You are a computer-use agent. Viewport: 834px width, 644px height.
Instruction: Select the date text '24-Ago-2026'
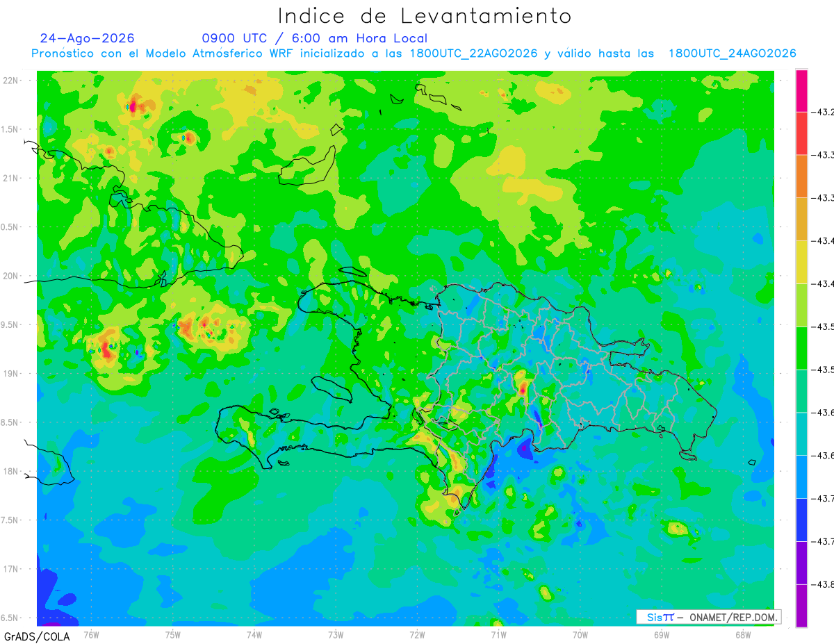click(x=88, y=38)
